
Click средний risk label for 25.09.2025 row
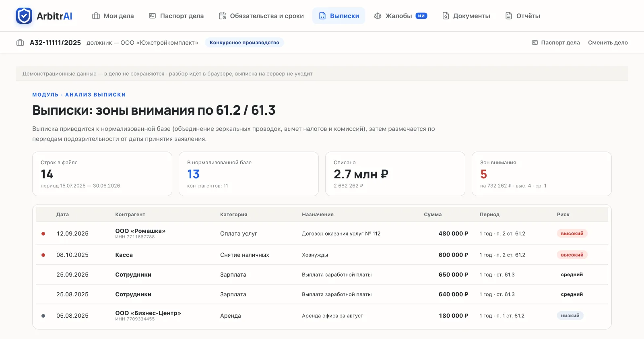572,275
